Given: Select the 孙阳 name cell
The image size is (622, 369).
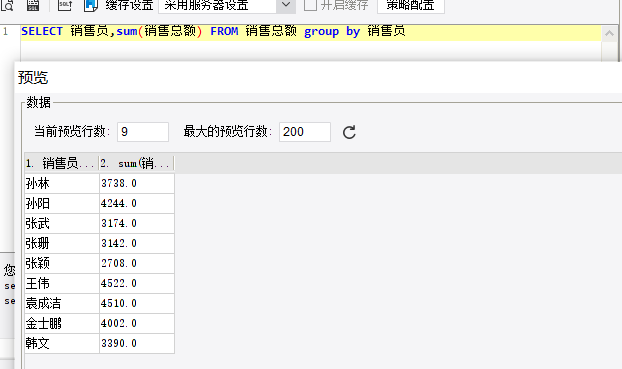Looking at the screenshot, I should coord(62,204).
